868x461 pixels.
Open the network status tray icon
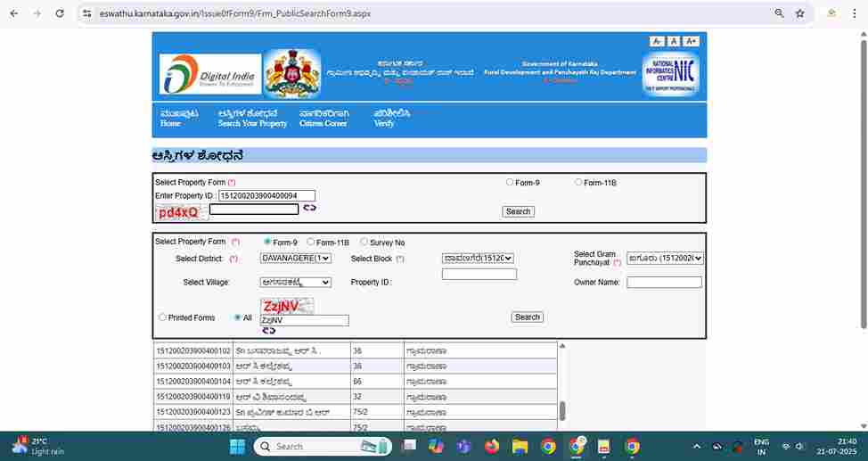(x=786, y=447)
